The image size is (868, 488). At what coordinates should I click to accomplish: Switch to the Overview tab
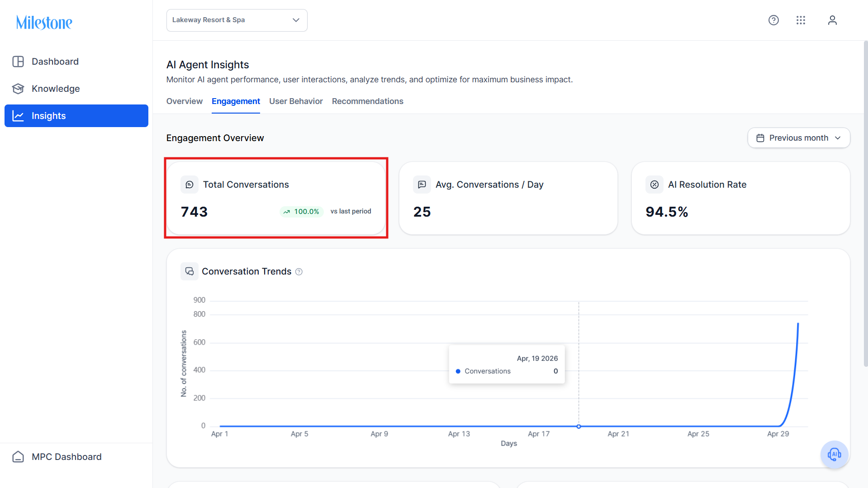[185, 101]
